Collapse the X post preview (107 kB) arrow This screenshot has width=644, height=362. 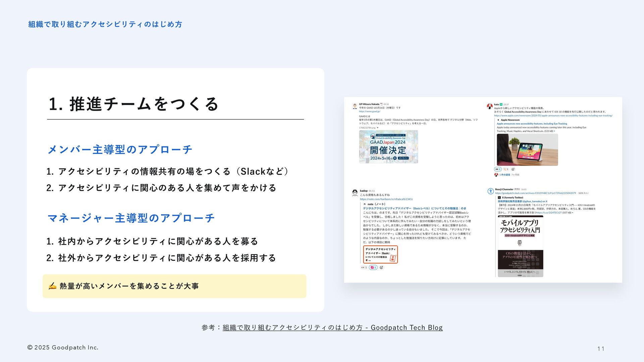point(573,213)
